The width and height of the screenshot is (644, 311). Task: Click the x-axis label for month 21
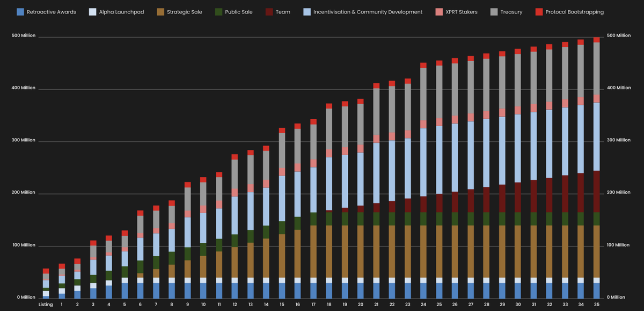coord(376,305)
